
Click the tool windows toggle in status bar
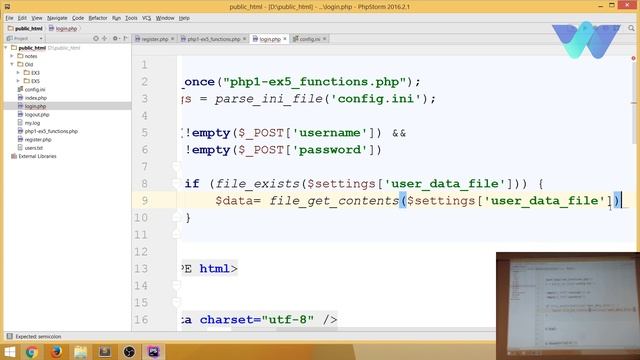coord(9,336)
